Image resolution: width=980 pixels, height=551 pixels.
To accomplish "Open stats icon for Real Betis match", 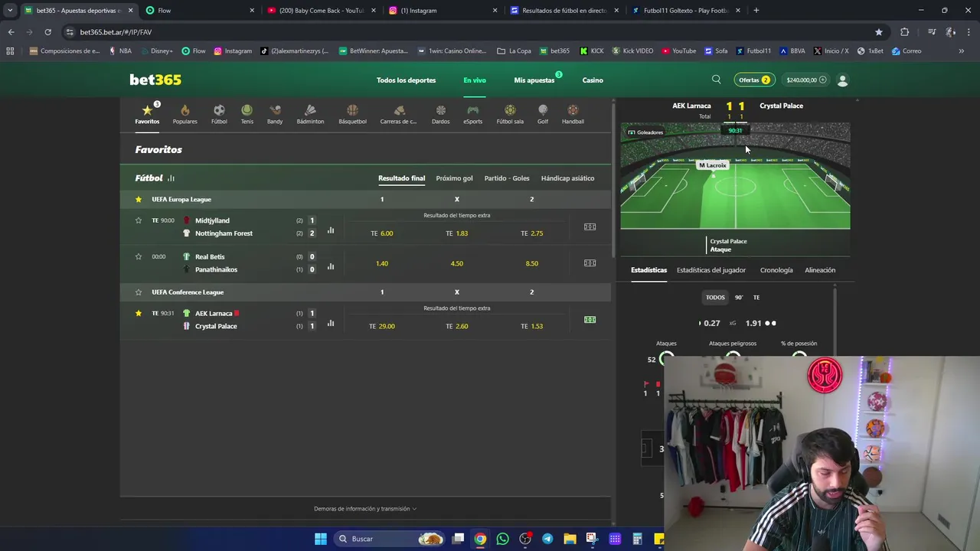I will coord(331,266).
